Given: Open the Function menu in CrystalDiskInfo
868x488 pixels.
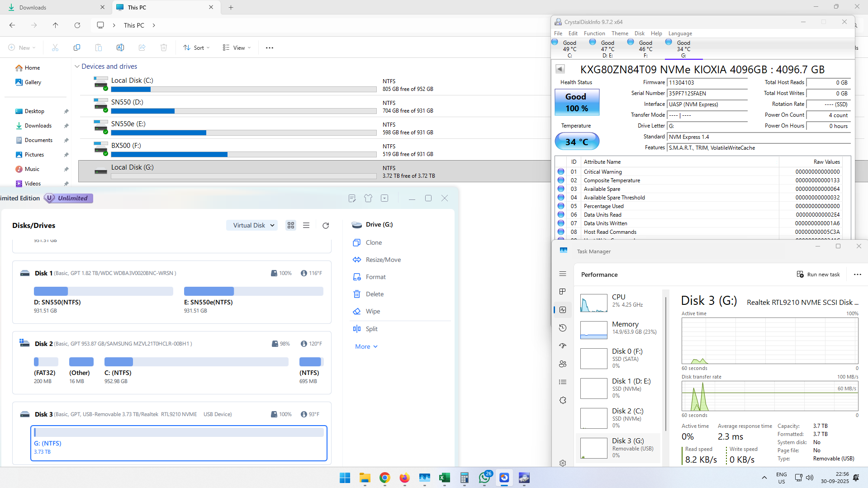Looking at the screenshot, I should click(594, 33).
